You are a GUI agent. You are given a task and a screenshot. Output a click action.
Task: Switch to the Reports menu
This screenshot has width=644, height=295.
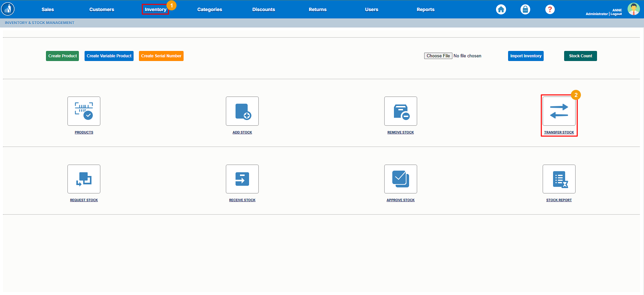point(425,9)
